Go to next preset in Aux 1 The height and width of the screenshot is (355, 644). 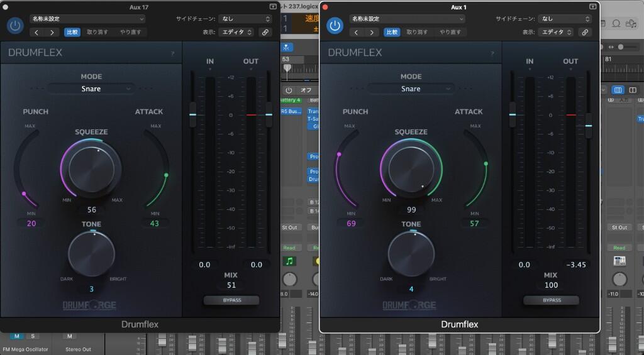pyautogui.click(x=372, y=32)
